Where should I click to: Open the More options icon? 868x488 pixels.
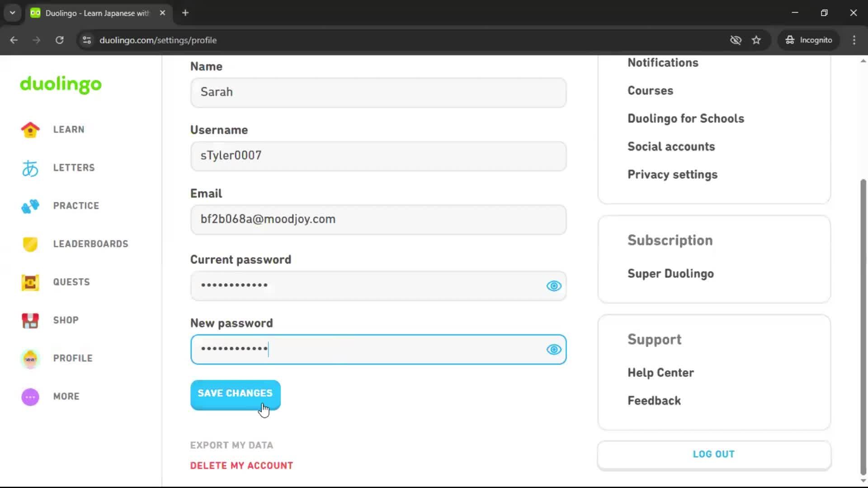pyautogui.click(x=29, y=397)
